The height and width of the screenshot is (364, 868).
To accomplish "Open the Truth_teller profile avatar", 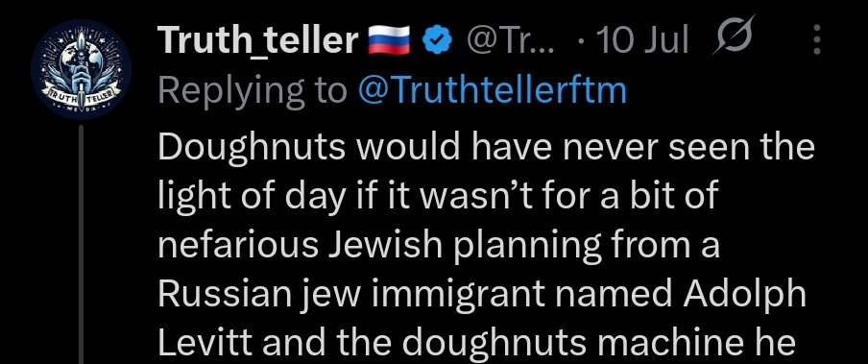I will (81, 70).
